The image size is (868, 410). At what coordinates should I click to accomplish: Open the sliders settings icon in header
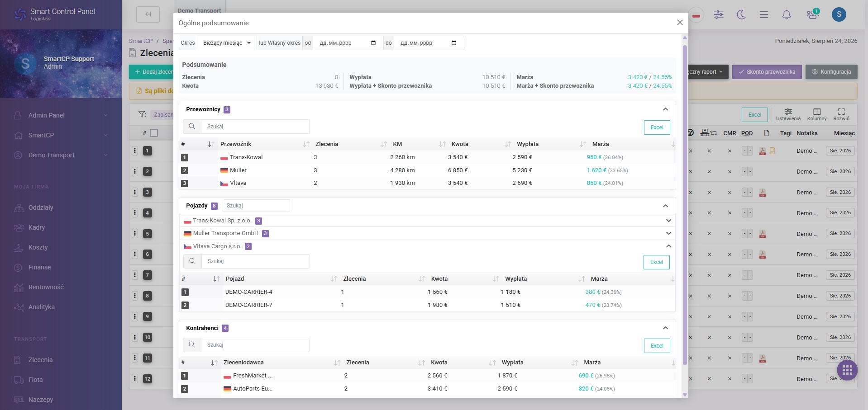[x=719, y=14]
